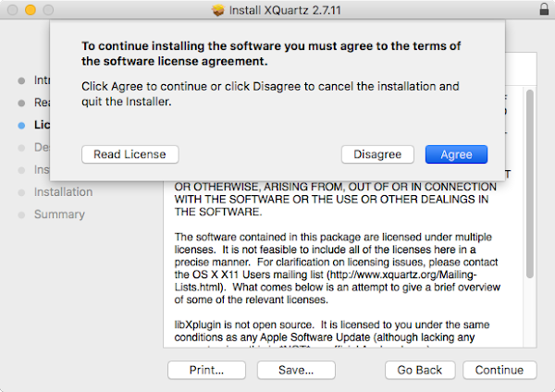Click the gray bullet beside the Summary step
555x392 pixels.
[x=21, y=214]
